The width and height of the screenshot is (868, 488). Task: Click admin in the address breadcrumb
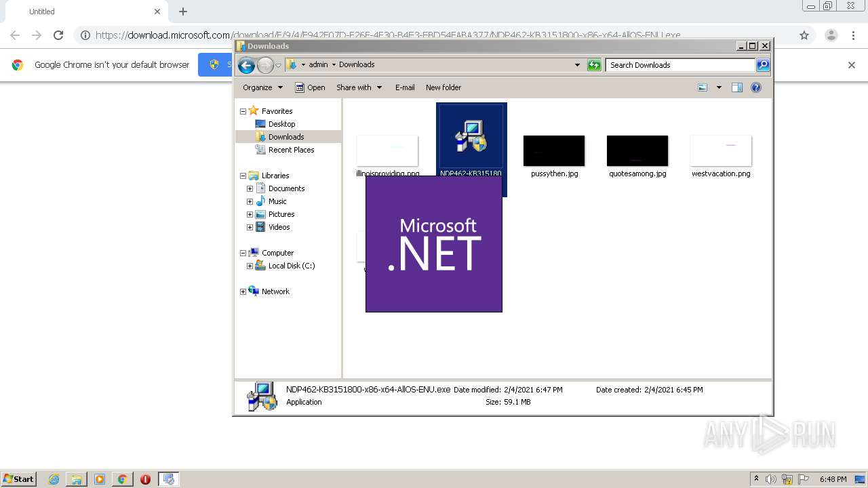coord(318,65)
